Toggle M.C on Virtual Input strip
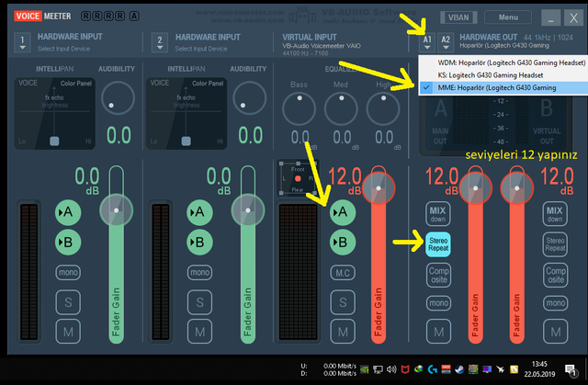Viewport: 588px width, 385px height. coord(343,273)
